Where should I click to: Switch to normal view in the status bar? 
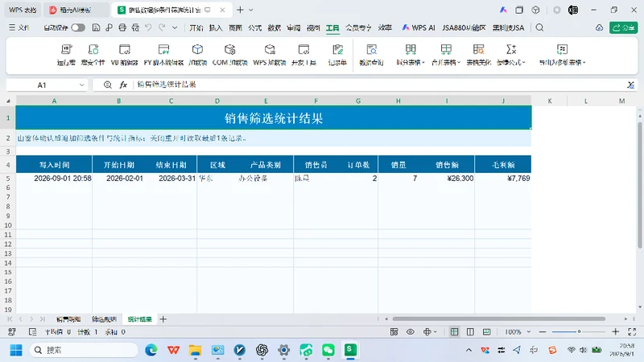pos(454,331)
